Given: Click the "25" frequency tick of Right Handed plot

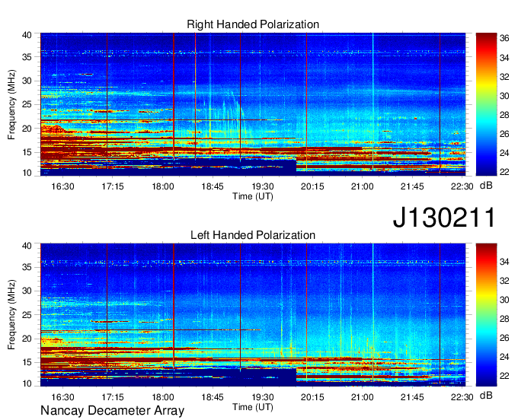Looking at the screenshot, I should point(27,104).
